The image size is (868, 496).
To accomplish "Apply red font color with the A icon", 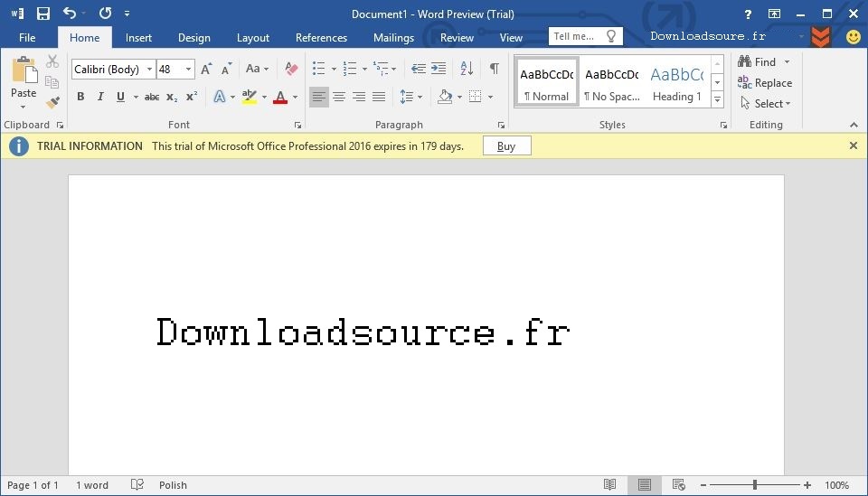I will coord(280,98).
